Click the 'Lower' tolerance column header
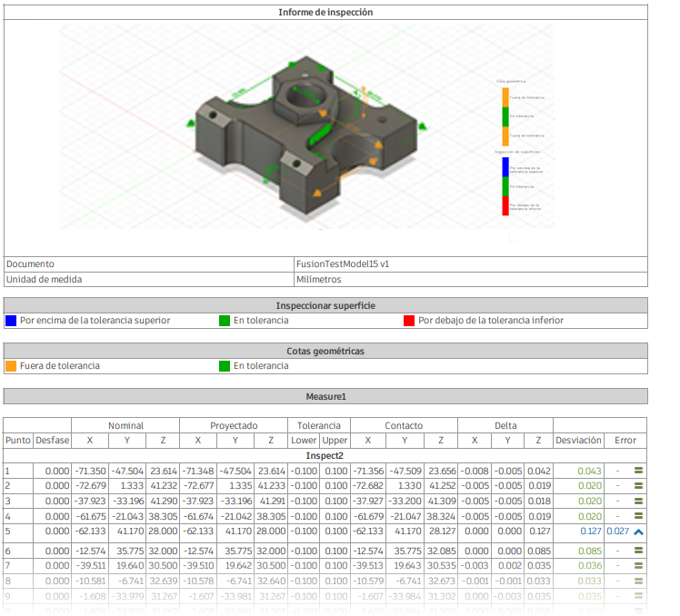The height and width of the screenshot is (616, 680). pos(304,440)
